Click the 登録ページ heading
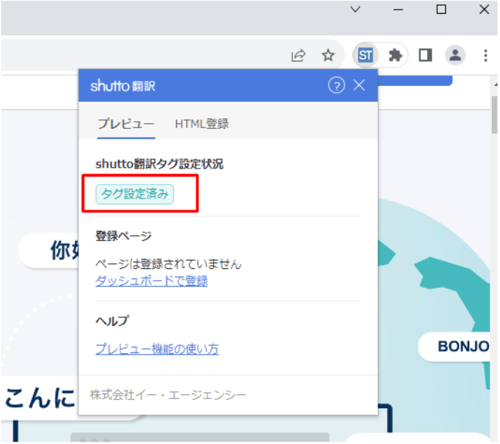The image size is (500, 444). [x=123, y=236]
